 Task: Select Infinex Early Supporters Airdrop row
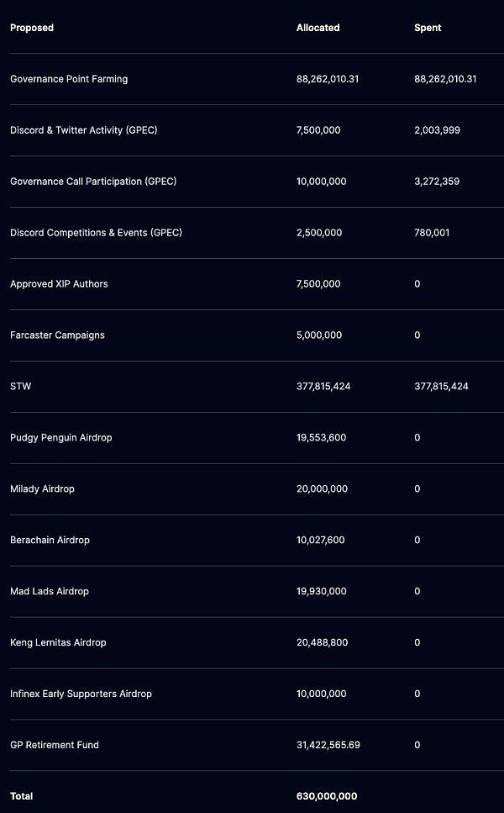click(x=82, y=694)
